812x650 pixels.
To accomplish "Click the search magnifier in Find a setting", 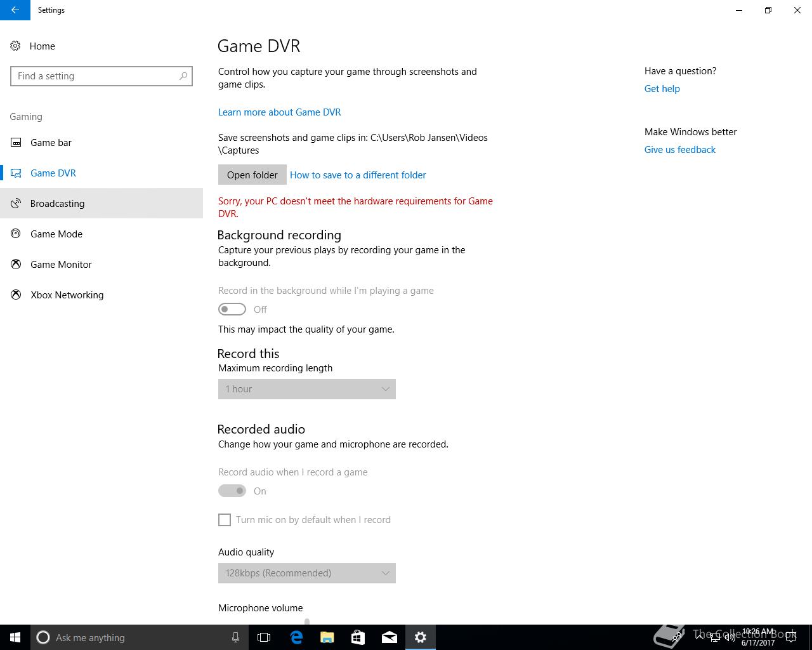I will (x=183, y=76).
